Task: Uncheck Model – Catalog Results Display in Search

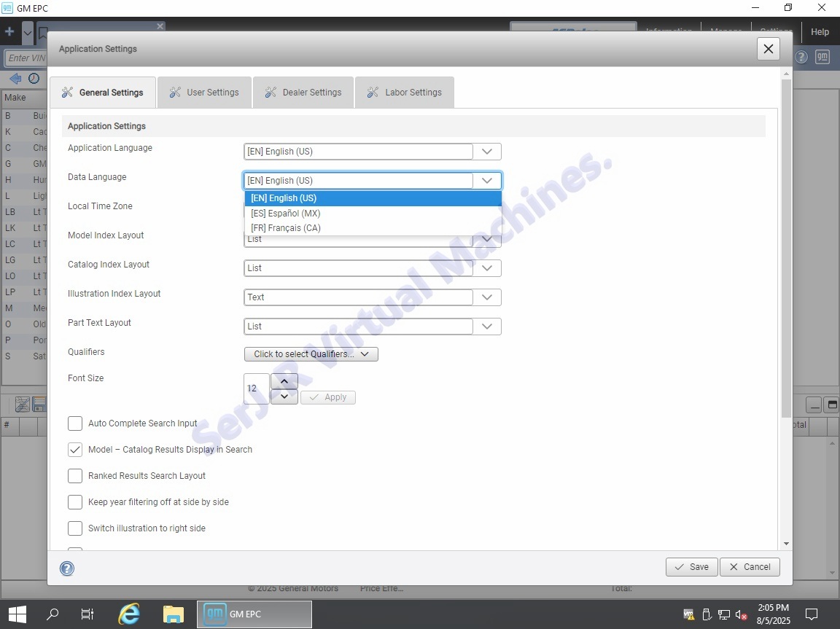Action: tap(75, 450)
